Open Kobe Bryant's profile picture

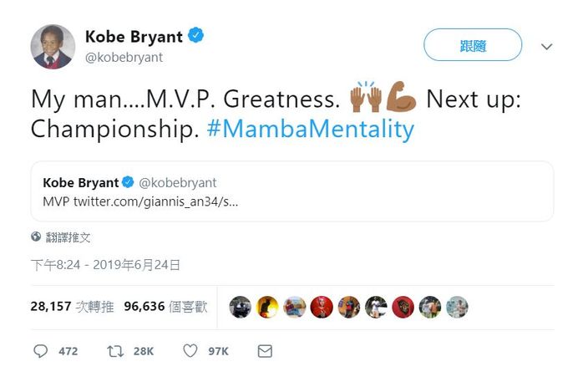[x=53, y=47]
